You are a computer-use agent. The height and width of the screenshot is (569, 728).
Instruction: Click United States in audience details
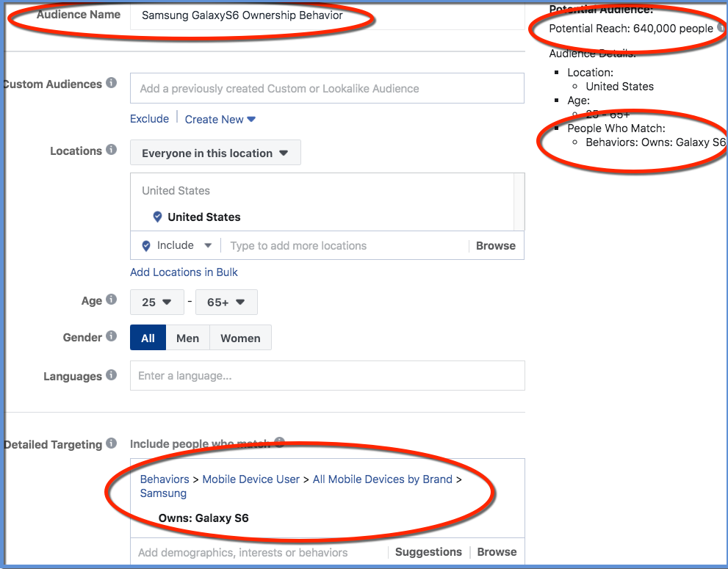pos(619,87)
